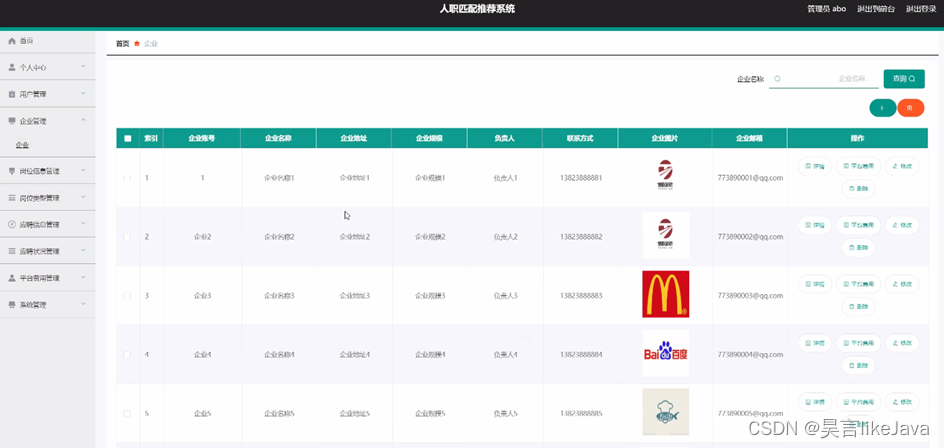Check the checkbox for 企业5 row
This screenshot has height=448, width=944.
coord(127,414)
